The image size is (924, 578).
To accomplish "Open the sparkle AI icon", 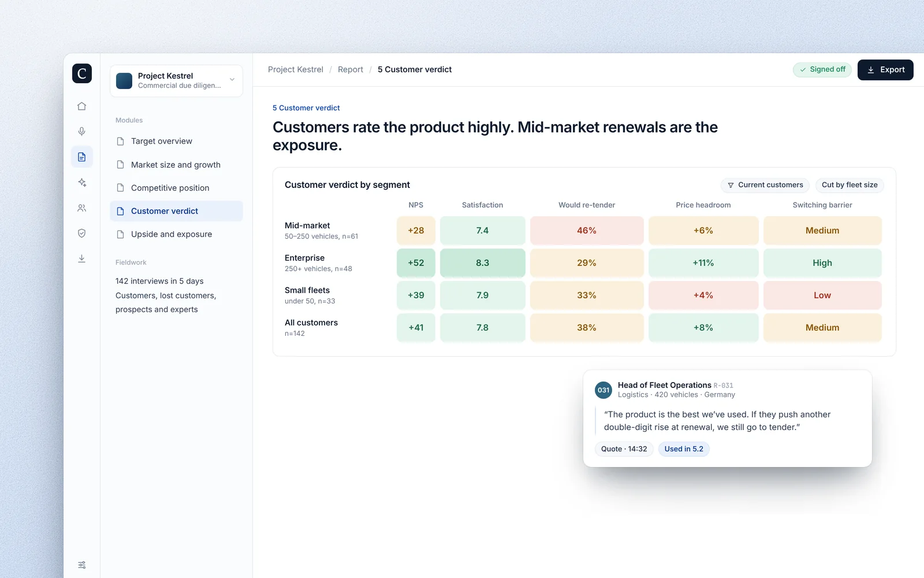I will tap(82, 183).
